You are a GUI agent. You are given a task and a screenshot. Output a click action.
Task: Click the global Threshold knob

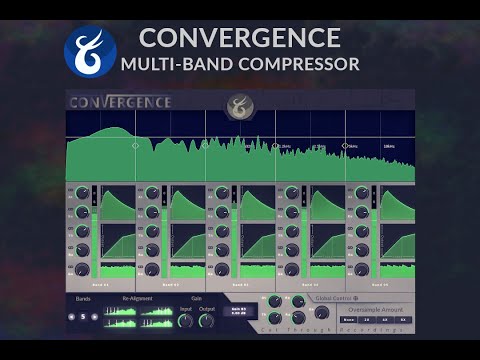(275, 318)
